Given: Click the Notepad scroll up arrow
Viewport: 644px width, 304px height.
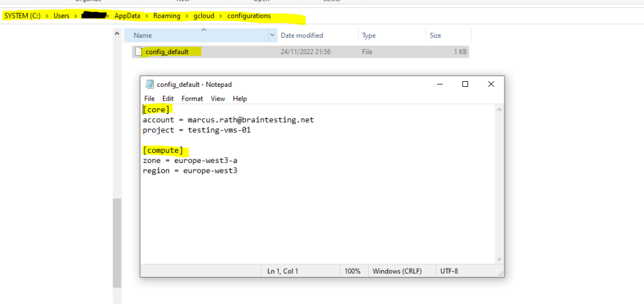Looking at the screenshot, I should (x=499, y=110).
